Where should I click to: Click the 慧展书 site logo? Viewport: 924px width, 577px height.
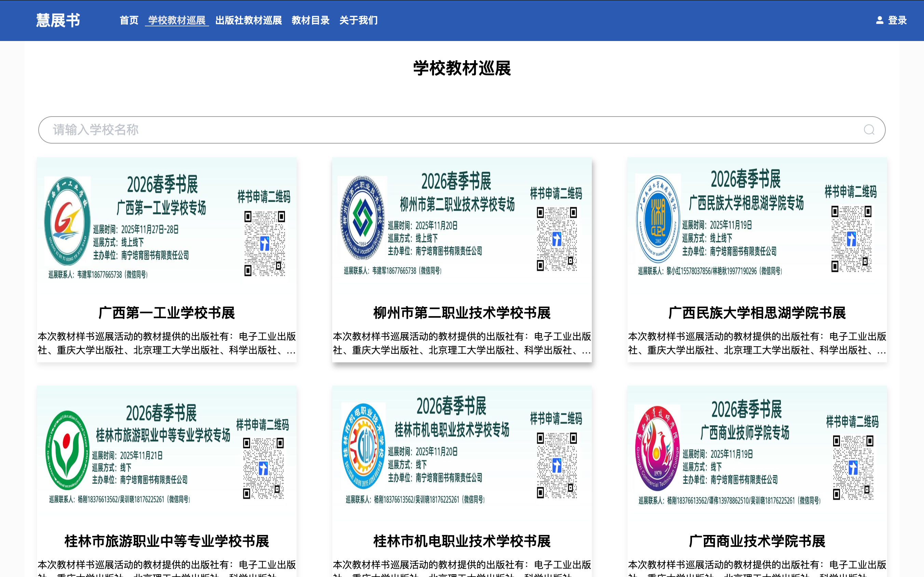click(58, 20)
